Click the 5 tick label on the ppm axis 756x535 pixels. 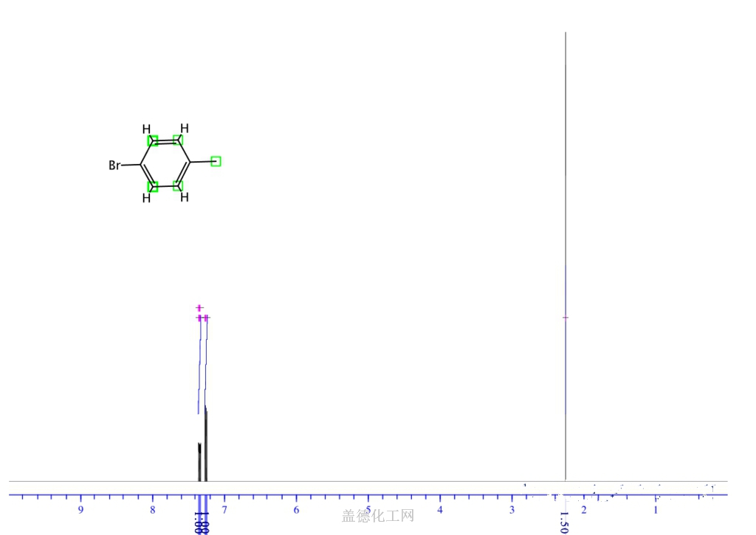pyautogui.click(x=367, y=510)
